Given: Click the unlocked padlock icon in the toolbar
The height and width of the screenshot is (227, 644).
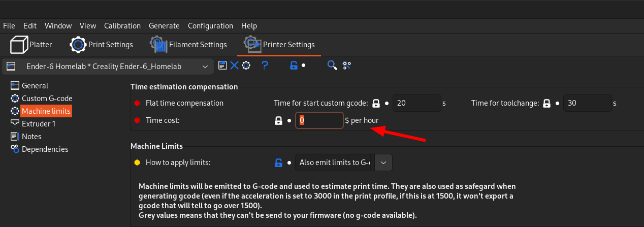Looking at the screenshot, I should pos(293,65).
